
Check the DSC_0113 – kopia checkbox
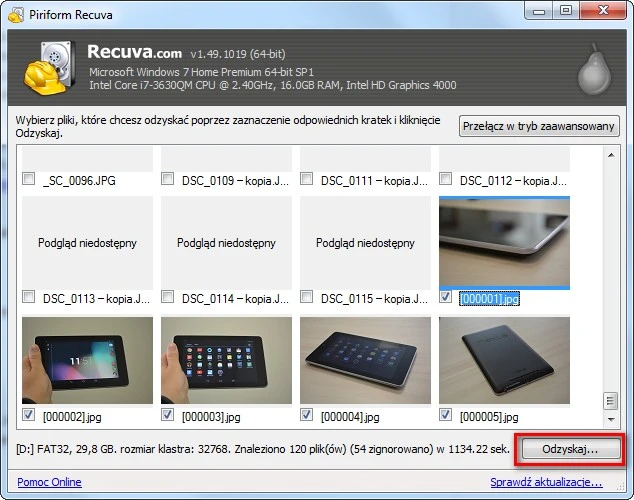pos(28,297)
